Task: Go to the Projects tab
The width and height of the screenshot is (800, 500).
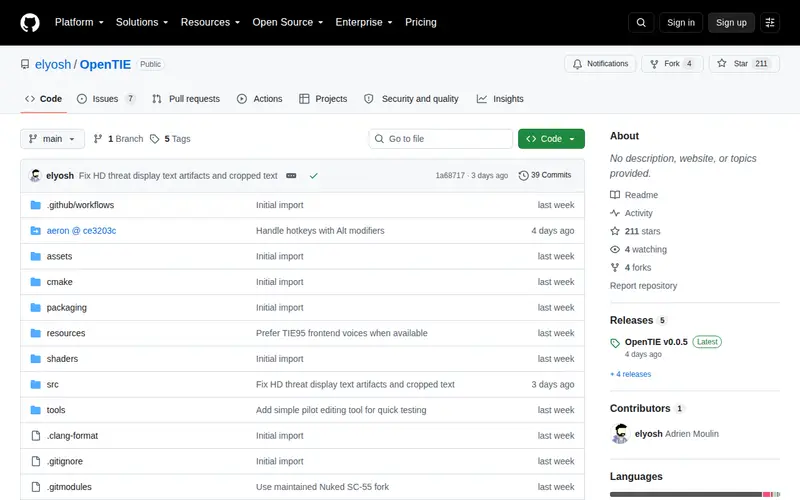Action: coord(323,99)
